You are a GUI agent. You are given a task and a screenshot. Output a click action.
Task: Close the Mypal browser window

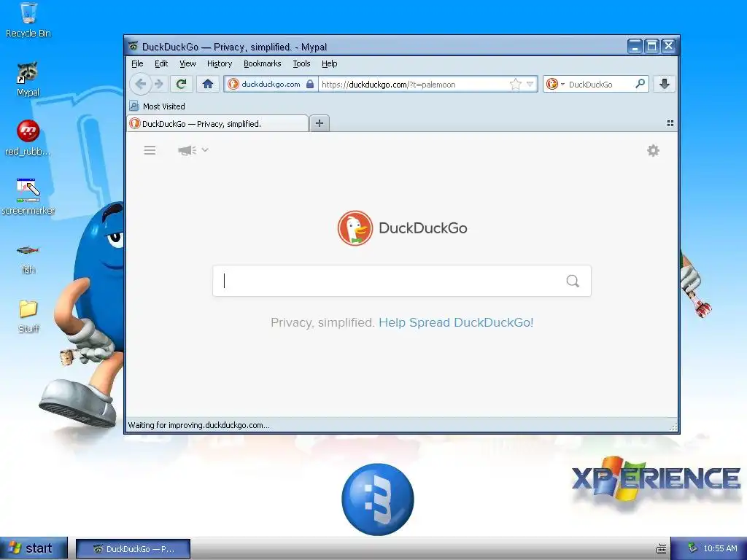668,46
